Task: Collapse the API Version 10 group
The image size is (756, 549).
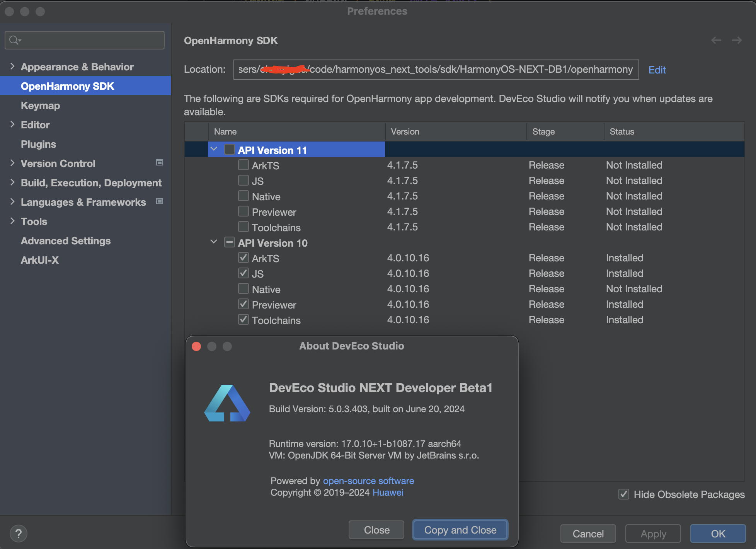Action: [x=214, y=242]
